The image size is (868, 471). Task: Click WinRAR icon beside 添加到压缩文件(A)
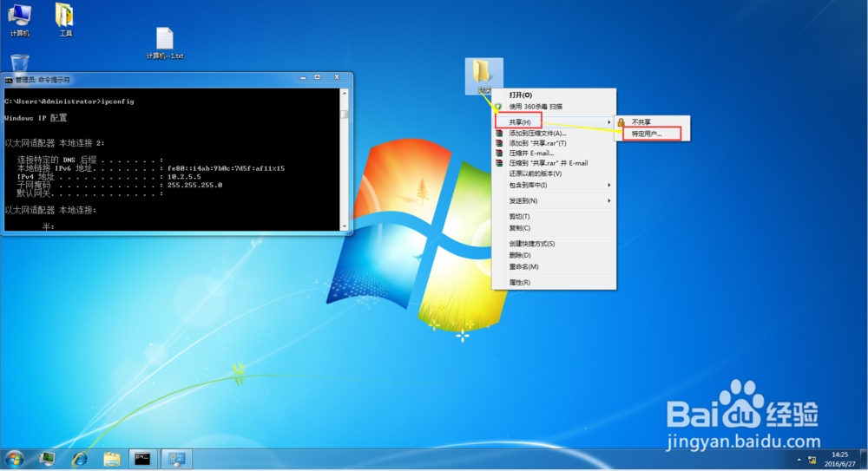pyautogui.click(x=499, y=133)
